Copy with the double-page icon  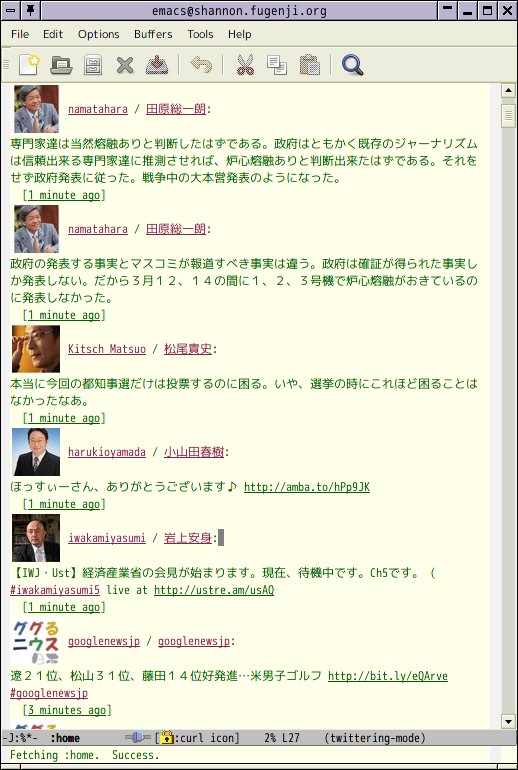(277, 65)
